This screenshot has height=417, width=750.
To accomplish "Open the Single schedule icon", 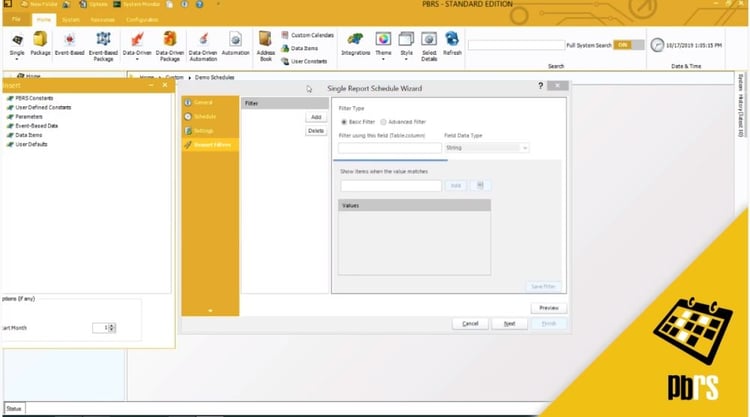I will [x=17, y=43].
